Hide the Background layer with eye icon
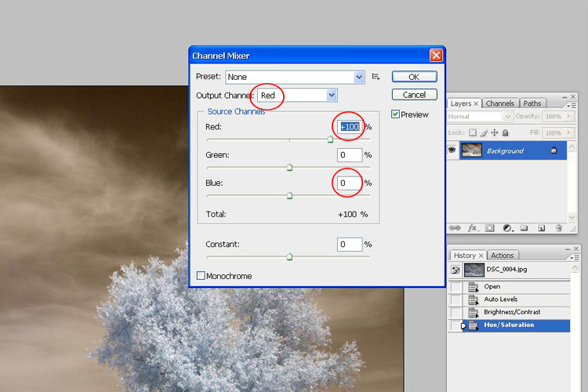This screenshot has height=392, width=588. pos(453,150)
